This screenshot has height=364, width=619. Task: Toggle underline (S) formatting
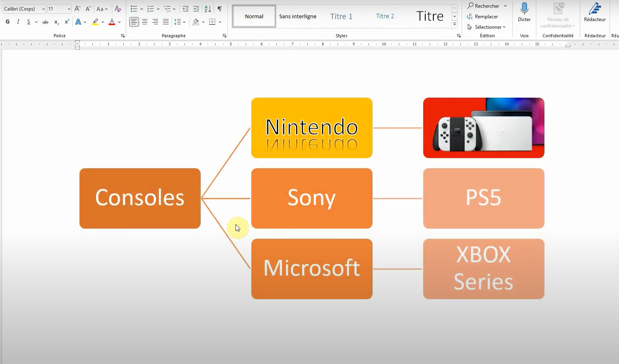coord(28,22)
